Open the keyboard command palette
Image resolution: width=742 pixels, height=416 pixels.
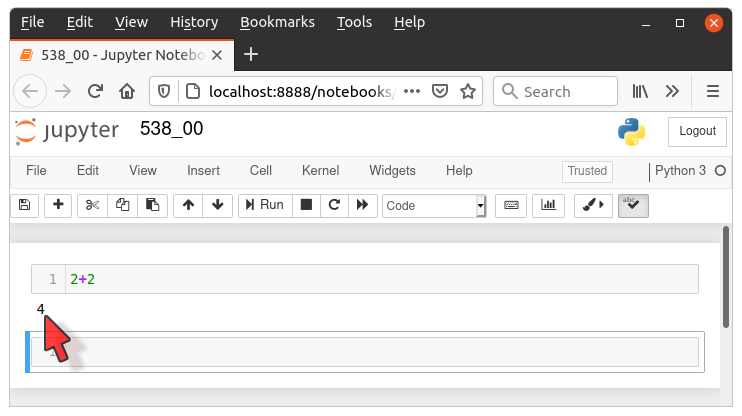click(511, 205)
